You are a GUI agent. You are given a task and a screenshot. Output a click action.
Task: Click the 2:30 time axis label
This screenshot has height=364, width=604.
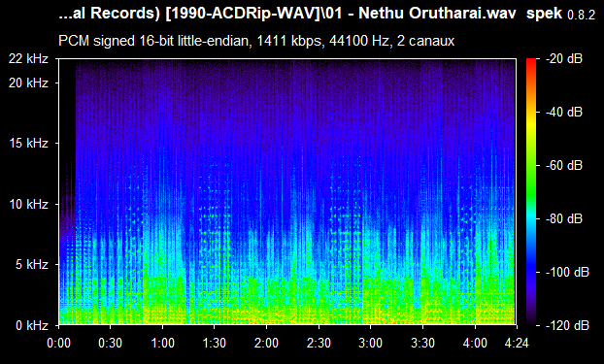click(x=319, y=343)
